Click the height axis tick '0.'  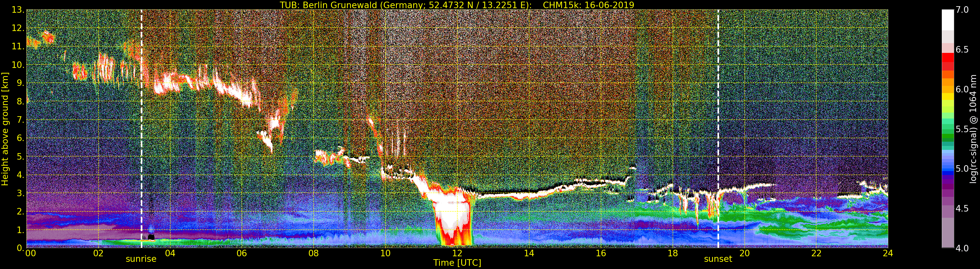[21, 248]
